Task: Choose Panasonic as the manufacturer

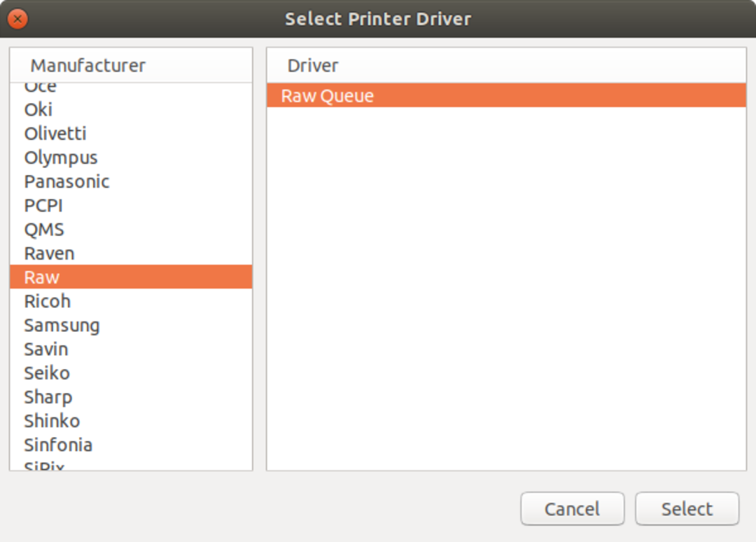Action: 66,181
